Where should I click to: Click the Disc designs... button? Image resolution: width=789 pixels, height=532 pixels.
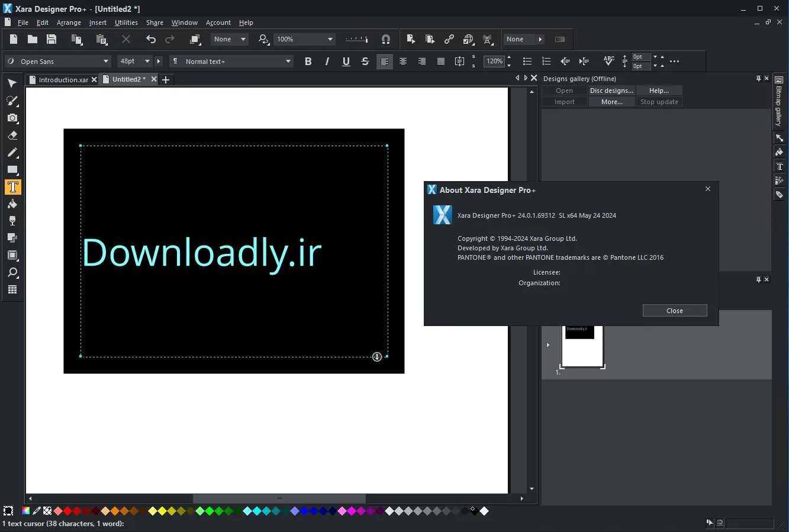(611, 91)
